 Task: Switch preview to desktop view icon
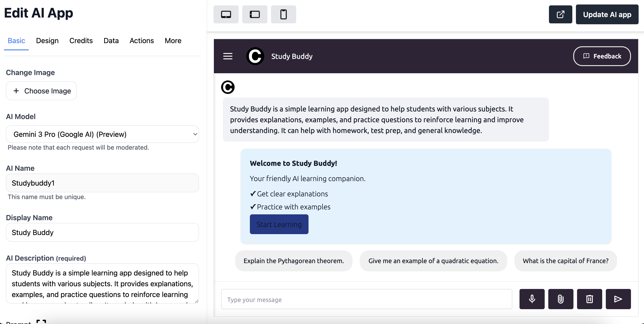pyautogui.click(x=226, y=15)
